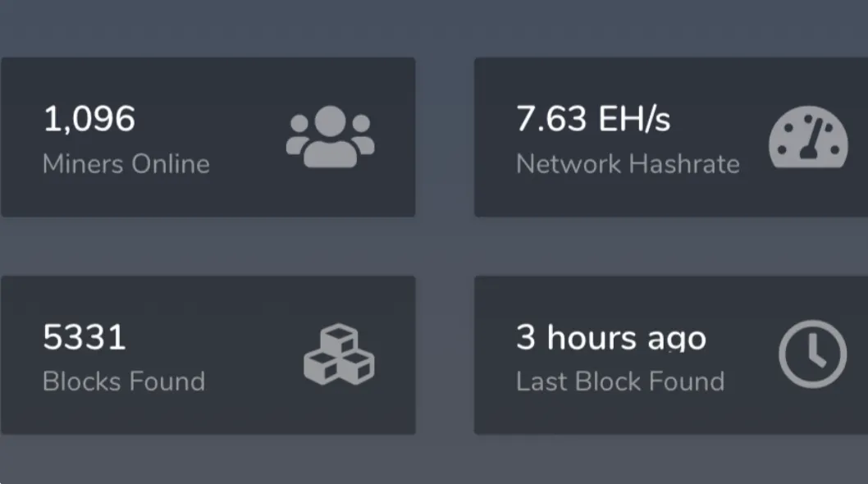Click the miners group people icon

pyautogui.click(x=331, y=136)
